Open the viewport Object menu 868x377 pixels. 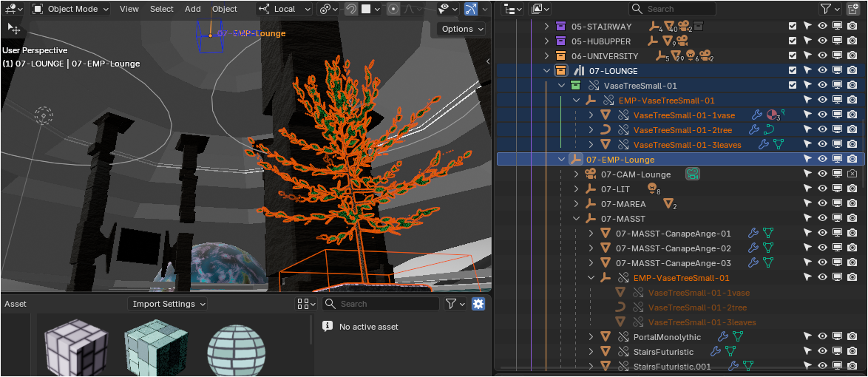[225, 9]
